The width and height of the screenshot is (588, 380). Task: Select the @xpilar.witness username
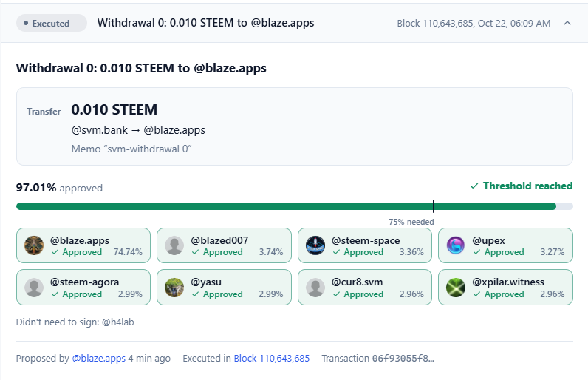(x=508, y=282)
